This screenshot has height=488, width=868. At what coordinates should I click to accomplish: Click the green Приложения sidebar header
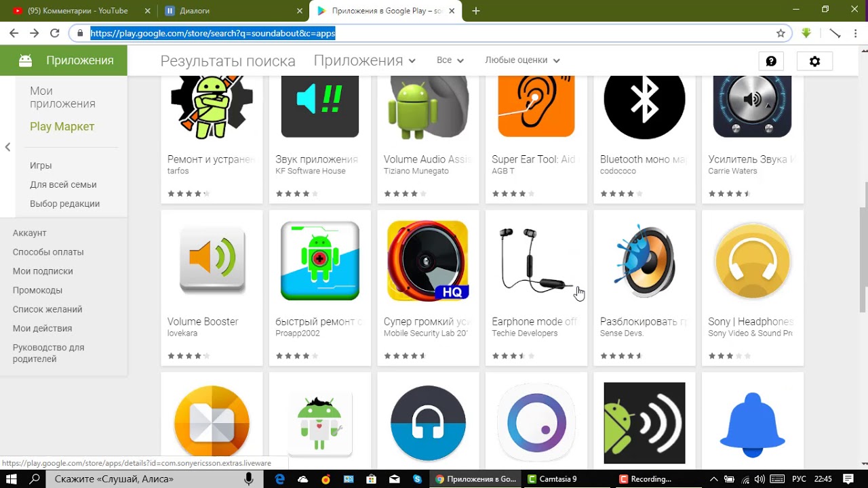[x=63, y=60]
